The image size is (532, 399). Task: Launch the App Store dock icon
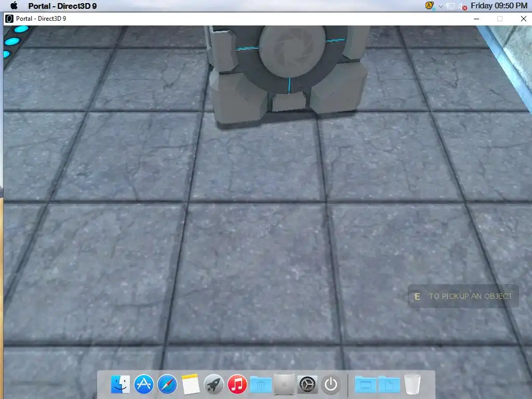[143, 384]
